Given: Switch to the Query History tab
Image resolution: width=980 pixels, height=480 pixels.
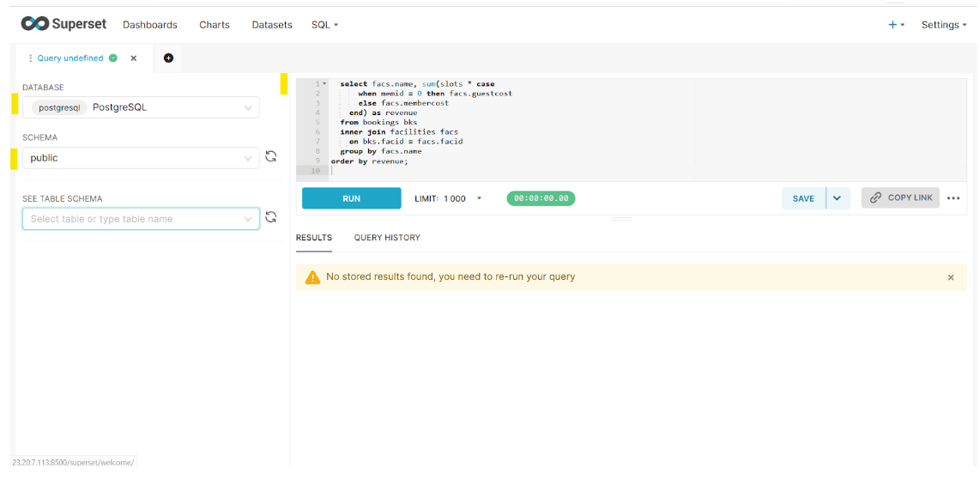Looking at the screenshot, I should pos(387,238).
